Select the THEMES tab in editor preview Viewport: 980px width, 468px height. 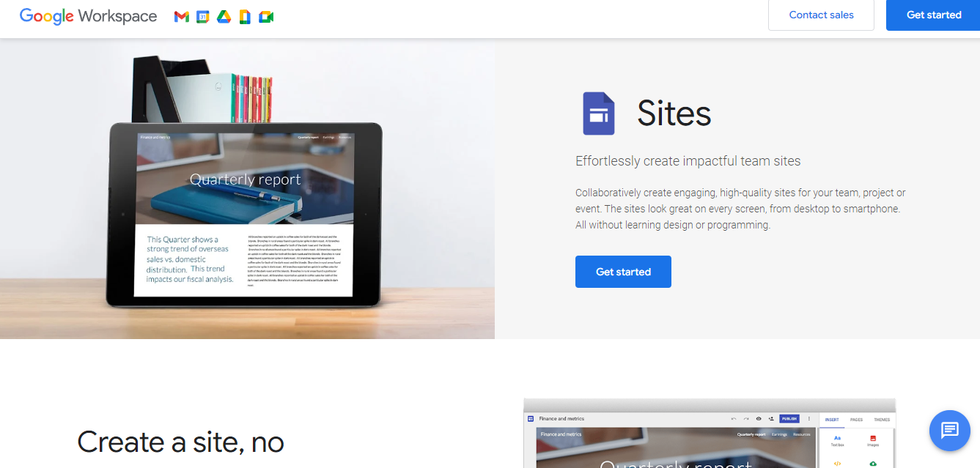[882, 420]
